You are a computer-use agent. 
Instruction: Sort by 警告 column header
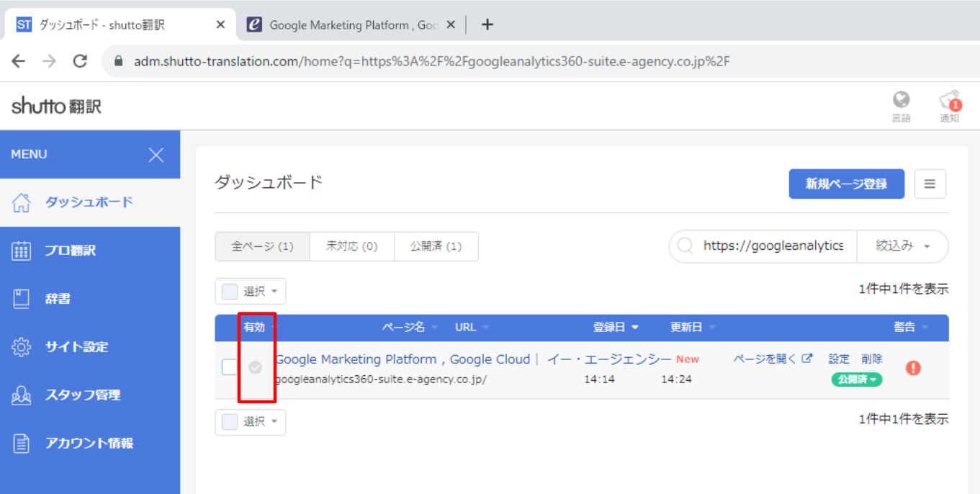tap(911, 327)
